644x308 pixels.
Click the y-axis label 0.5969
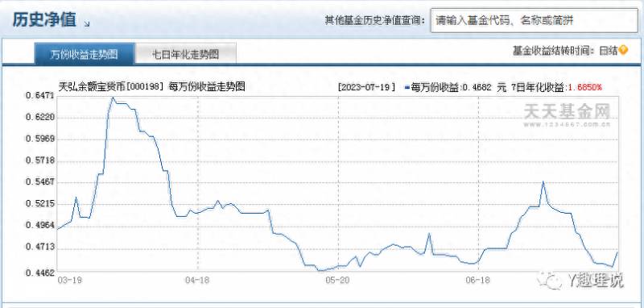coord(39,139)
